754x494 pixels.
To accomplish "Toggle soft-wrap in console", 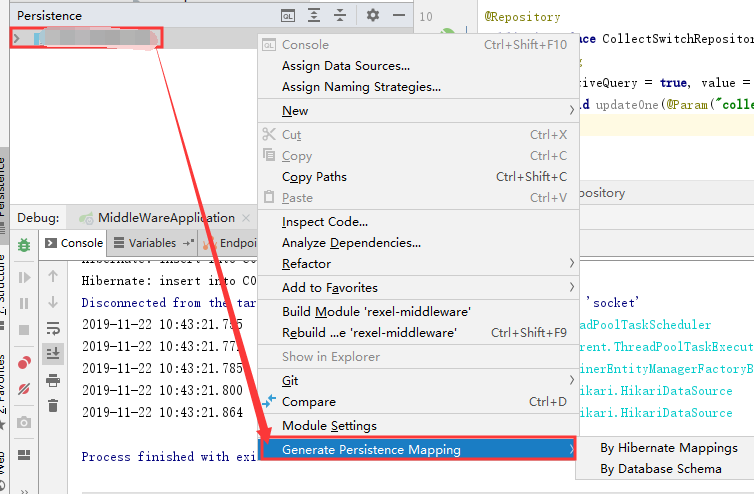I will 53,328.
